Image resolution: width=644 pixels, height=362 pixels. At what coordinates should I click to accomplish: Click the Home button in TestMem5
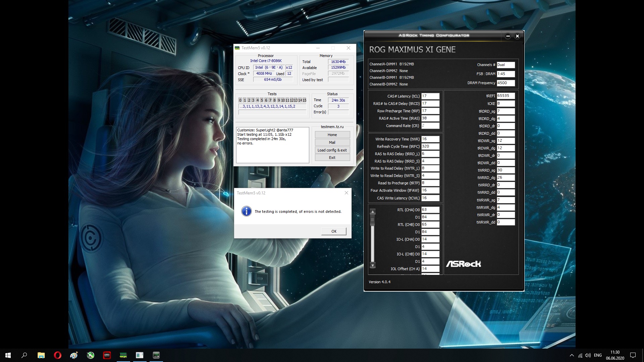[332, 135]
